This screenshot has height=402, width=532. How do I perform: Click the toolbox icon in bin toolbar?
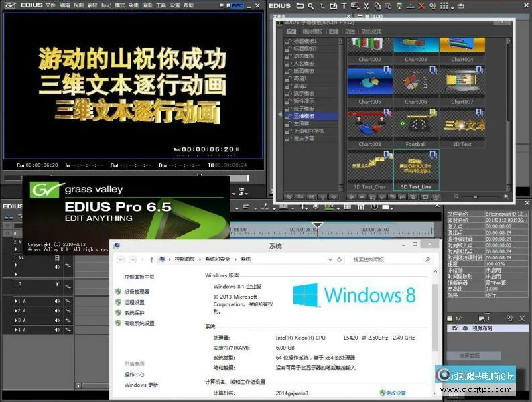(x=461, y=6)
